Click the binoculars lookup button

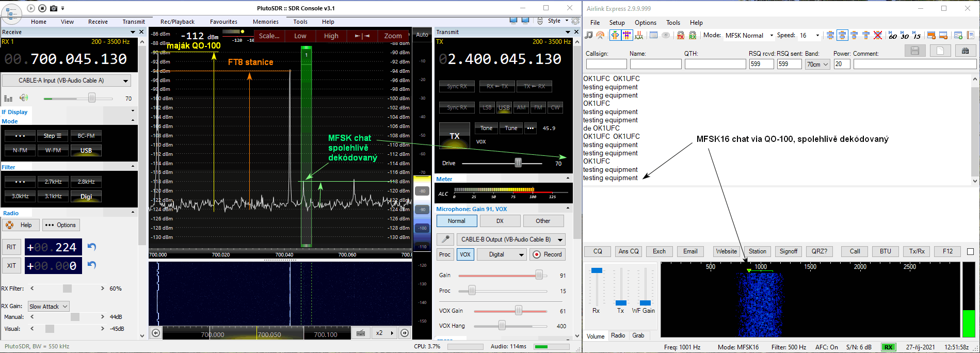tap(965, 51)
